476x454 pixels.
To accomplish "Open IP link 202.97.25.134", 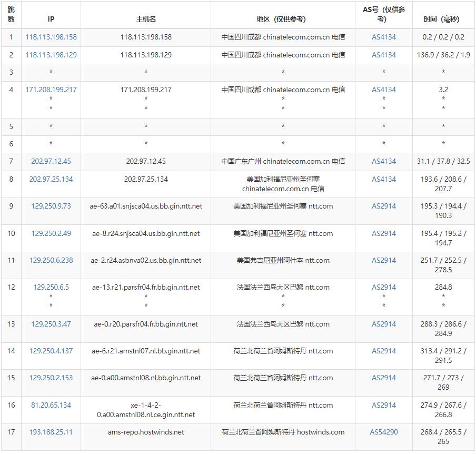I will pos(51,179).
